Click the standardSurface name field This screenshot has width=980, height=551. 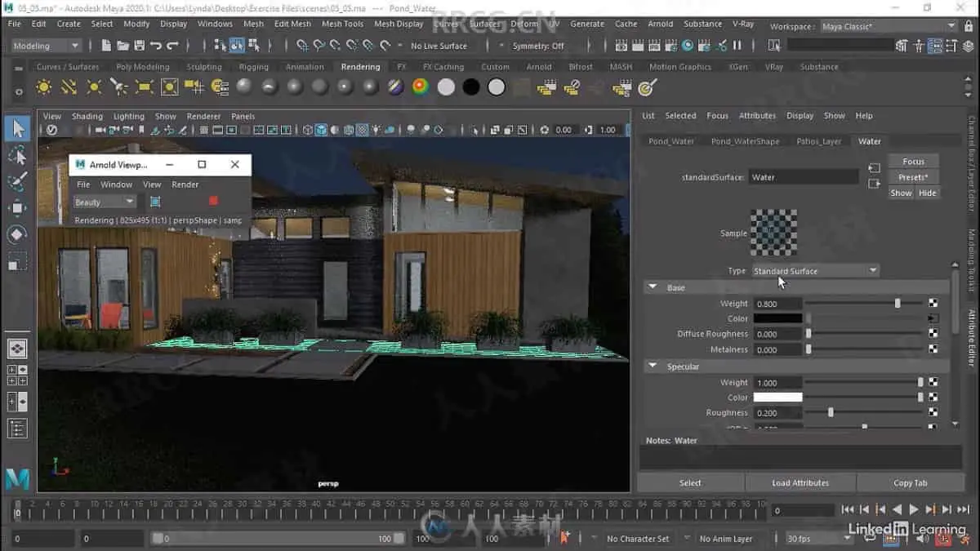click(x=804, y=177)
